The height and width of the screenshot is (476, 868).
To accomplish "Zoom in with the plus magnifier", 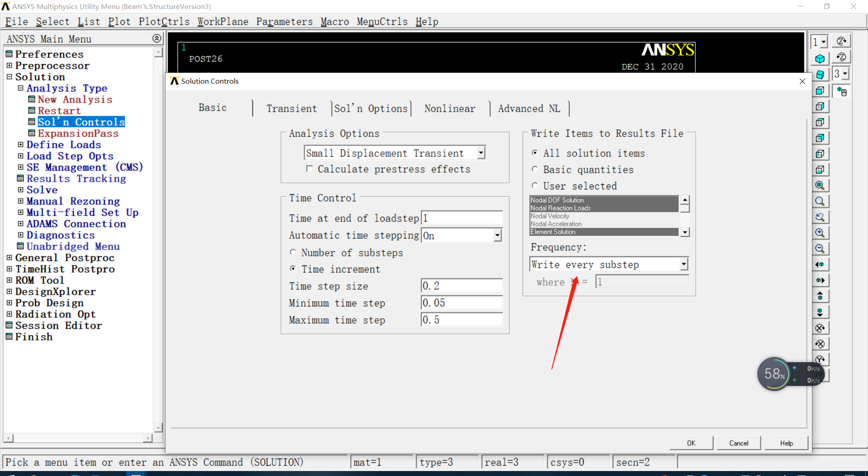I will point(820,233).
